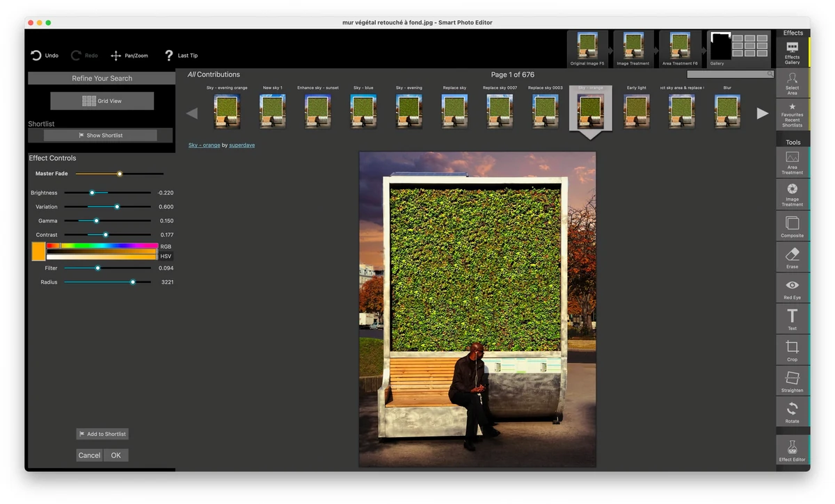Image resolution: width=835 pixels, height=504 pixels.
Task: Adjust the Gamma slider
Action: (x=107, y=220)
